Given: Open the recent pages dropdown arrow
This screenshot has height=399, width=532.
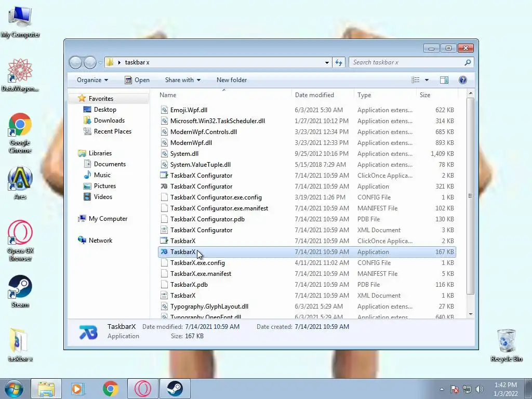Looking at the screenshot, I should 100,62.
